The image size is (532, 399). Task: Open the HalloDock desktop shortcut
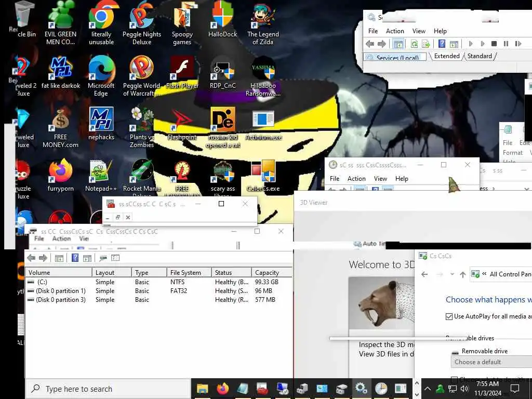coord(222,20)
